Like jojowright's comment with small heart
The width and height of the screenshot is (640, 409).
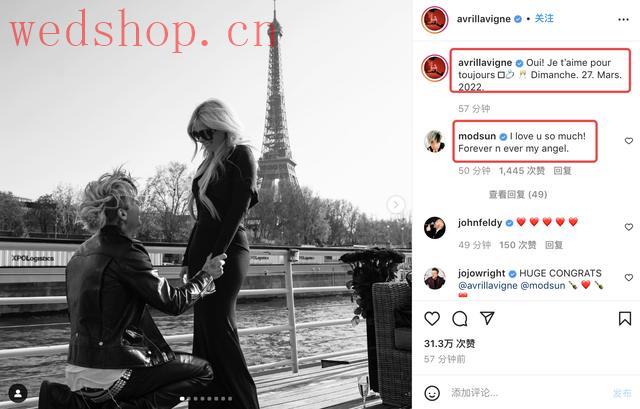629,278
